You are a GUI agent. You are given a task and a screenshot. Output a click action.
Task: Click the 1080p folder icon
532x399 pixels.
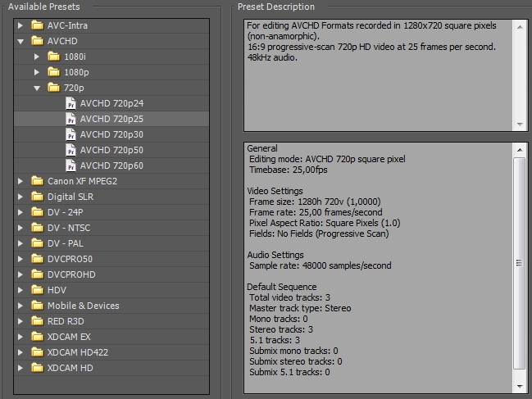coord(54,72)
